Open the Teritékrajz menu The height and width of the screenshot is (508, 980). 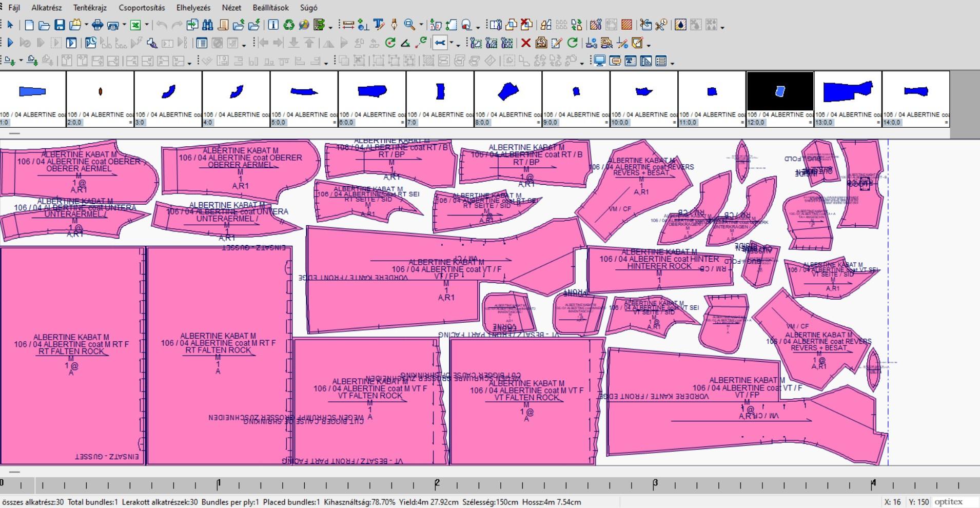tap(90, 8)
